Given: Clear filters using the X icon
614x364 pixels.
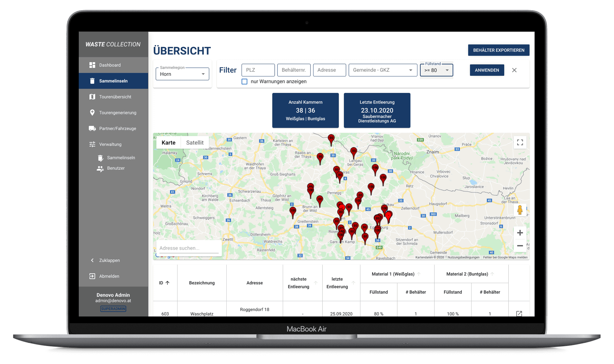Looking at the screenshot, I should [514, 70].
